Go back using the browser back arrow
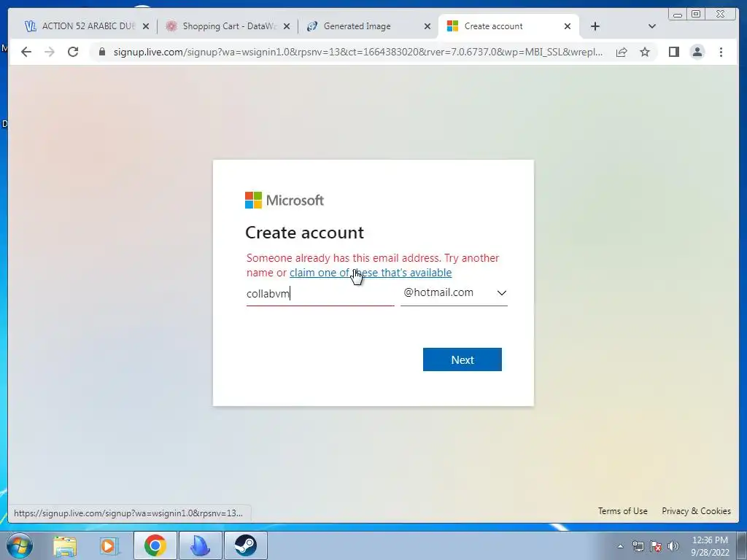747x560 pixels. click(x=26, y=52)
